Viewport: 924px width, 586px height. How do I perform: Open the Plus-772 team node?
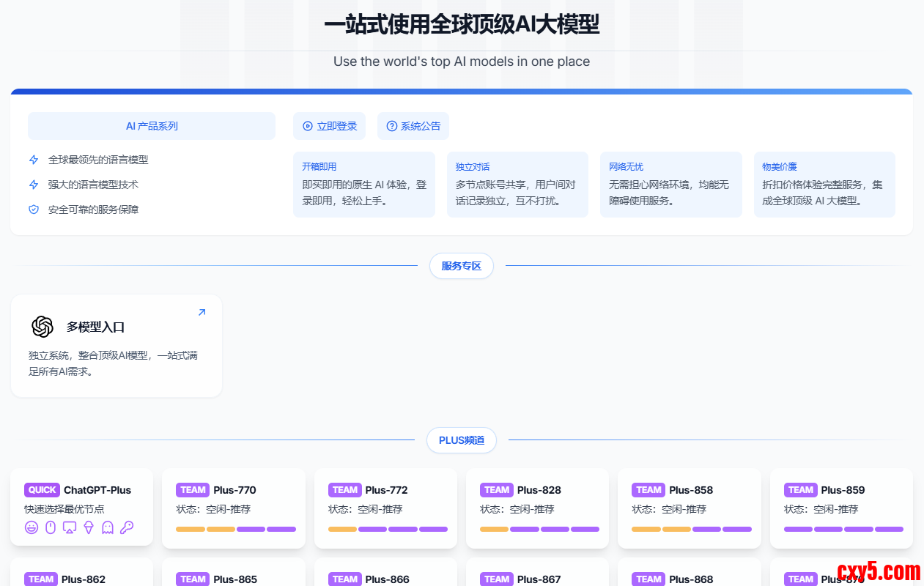coord(385,508)
